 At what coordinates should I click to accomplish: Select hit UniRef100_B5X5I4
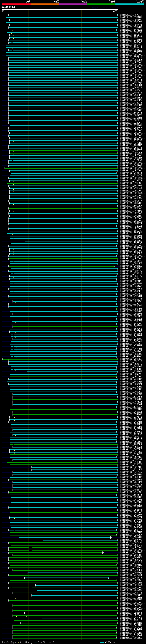131,80
